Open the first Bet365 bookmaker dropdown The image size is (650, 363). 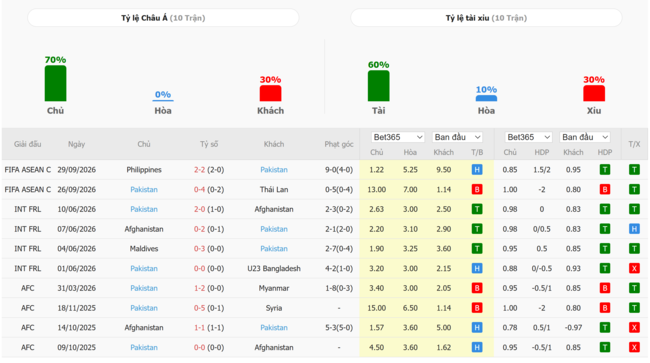[x=398, y=137]
